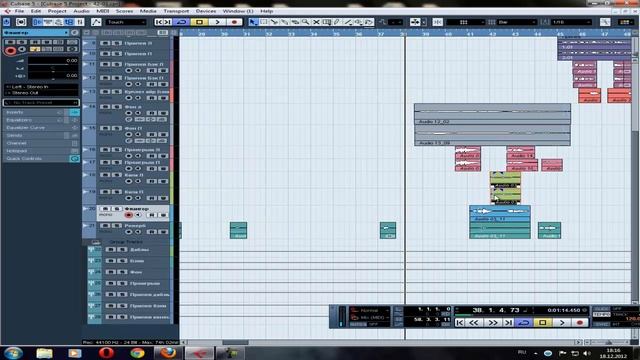Open the Project menu

(57, 11)
